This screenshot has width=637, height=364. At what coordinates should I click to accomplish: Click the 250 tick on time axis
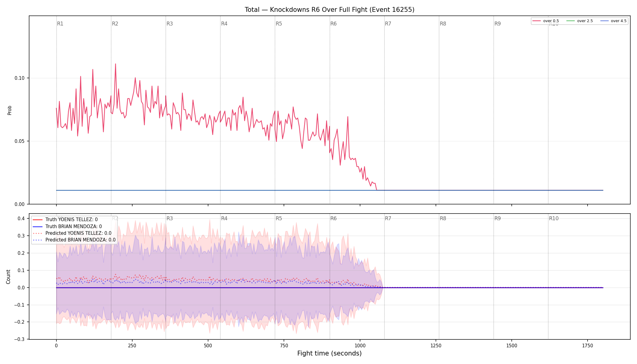[x=132, y=345]
